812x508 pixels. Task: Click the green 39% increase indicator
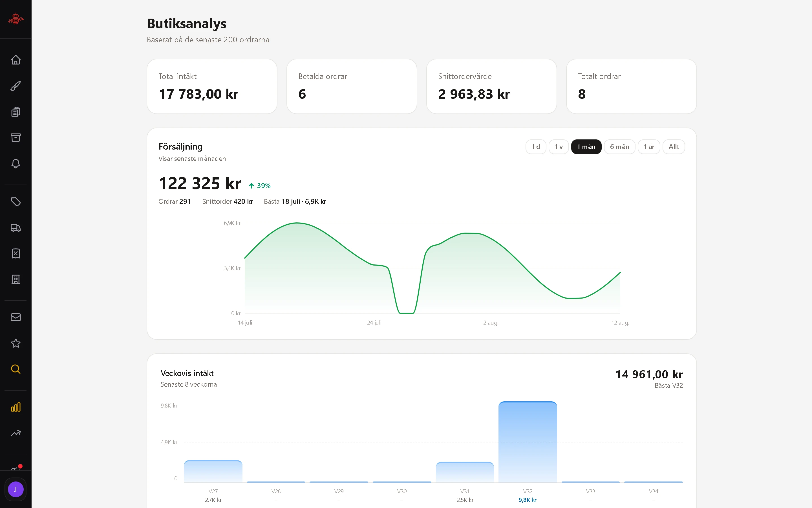tap(259, 185)
